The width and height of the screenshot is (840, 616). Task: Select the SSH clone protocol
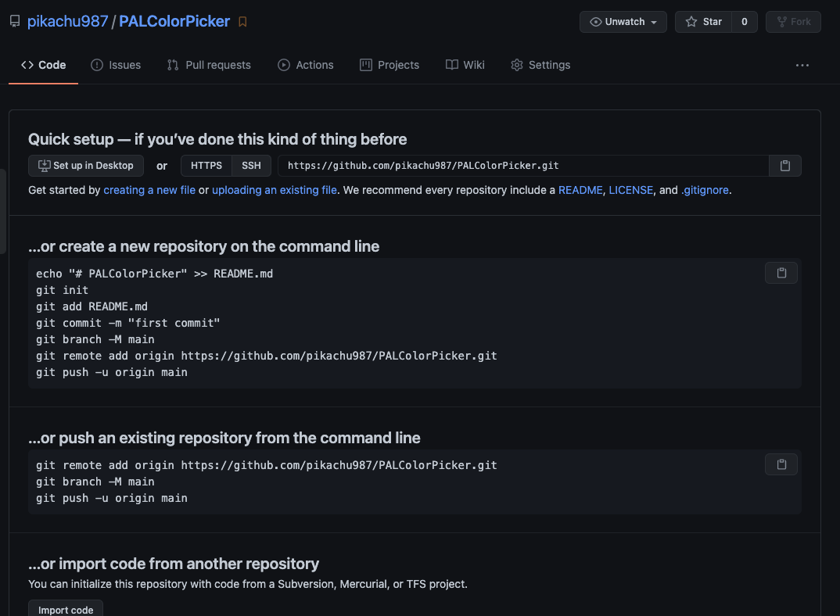coord(251,166)
